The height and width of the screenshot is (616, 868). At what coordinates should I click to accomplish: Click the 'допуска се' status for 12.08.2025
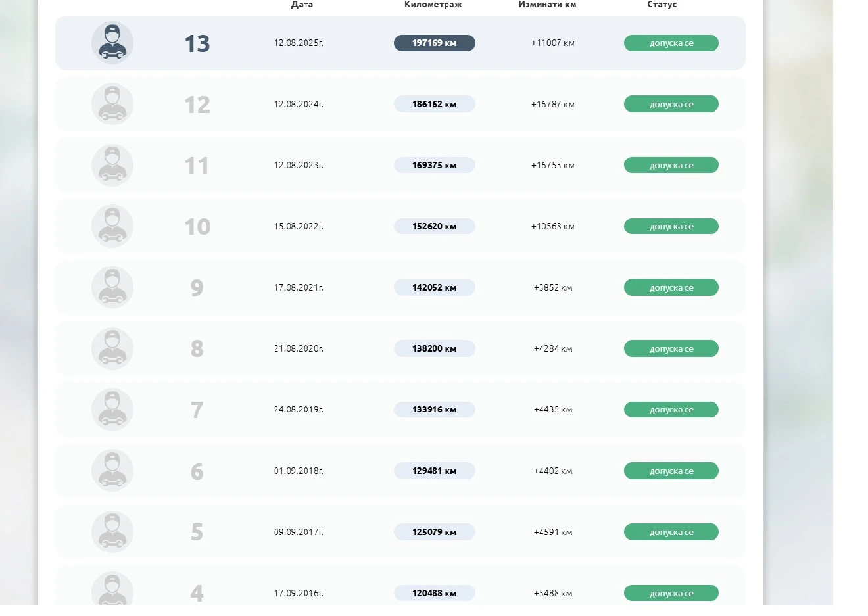click(671, 43)
